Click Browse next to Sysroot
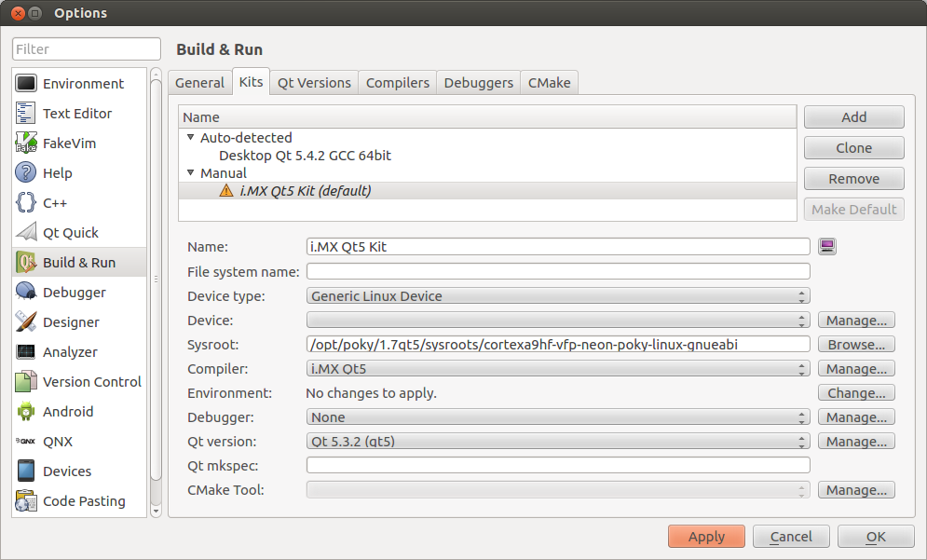The image size is (927, 560). pyautogui.click(x=856, y=345)
